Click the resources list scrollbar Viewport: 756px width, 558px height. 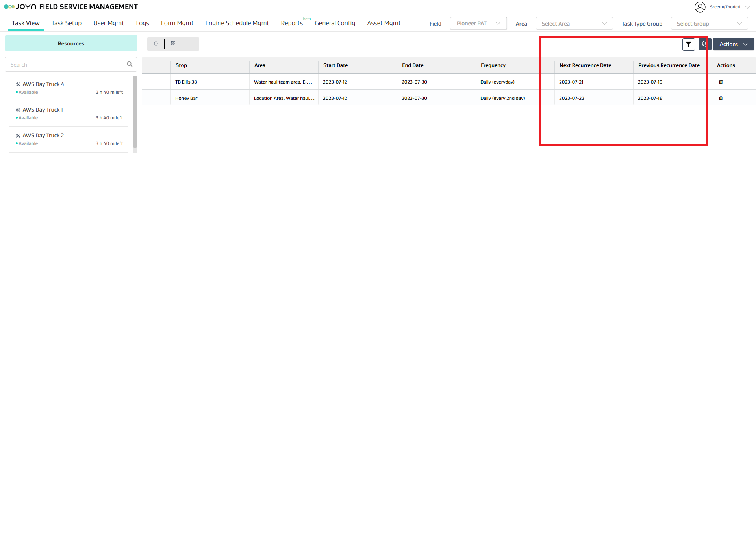coord(135,112)
